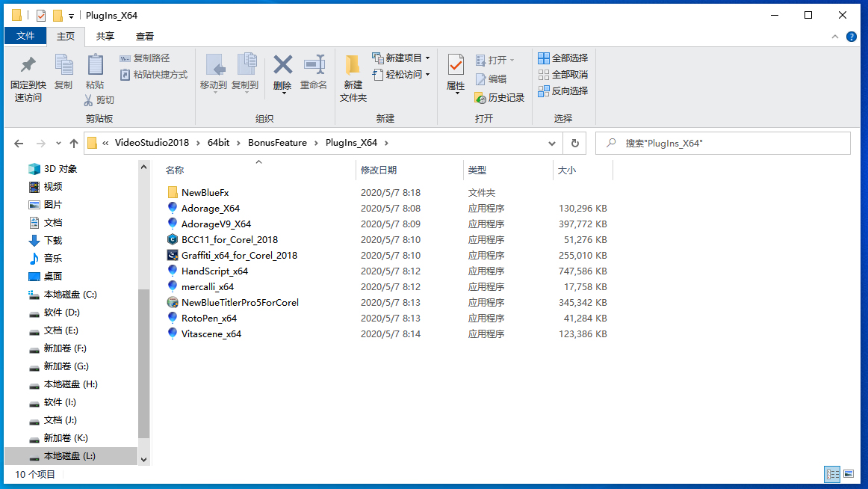
Task: Click the 复制到 copy-to icon
Action: [x=246, y=65]
